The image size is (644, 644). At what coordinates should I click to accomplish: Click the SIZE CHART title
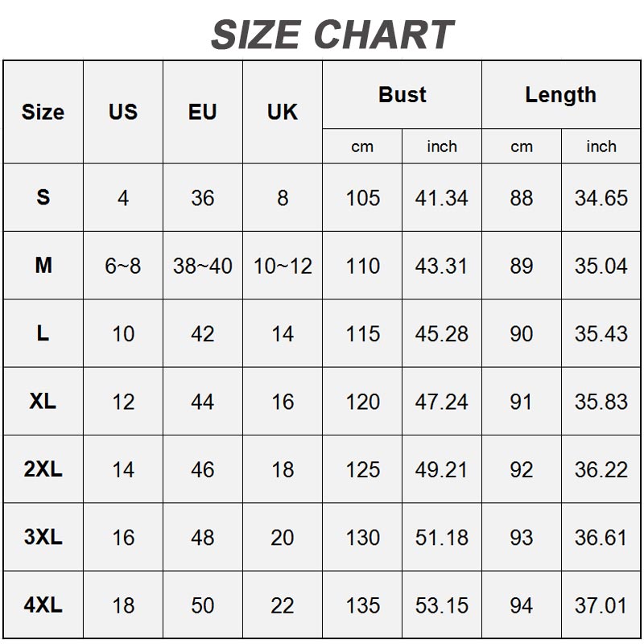coord(332,34)
